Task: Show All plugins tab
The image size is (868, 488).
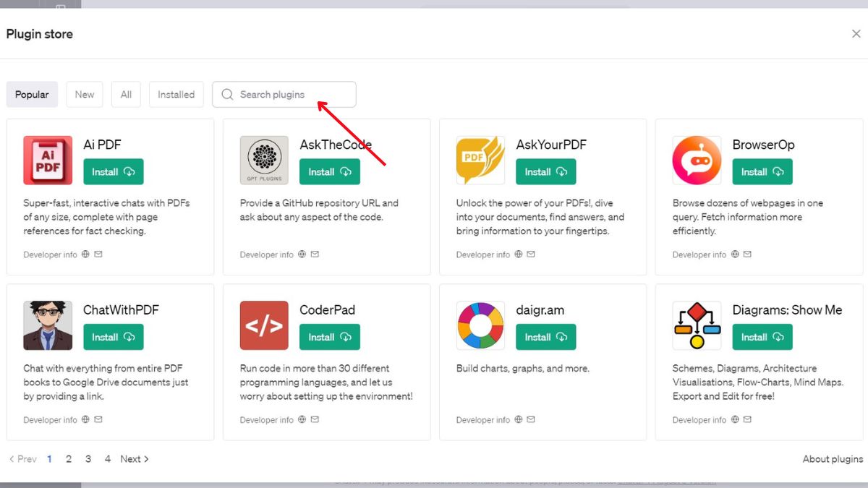Action: tap(127, 95)
